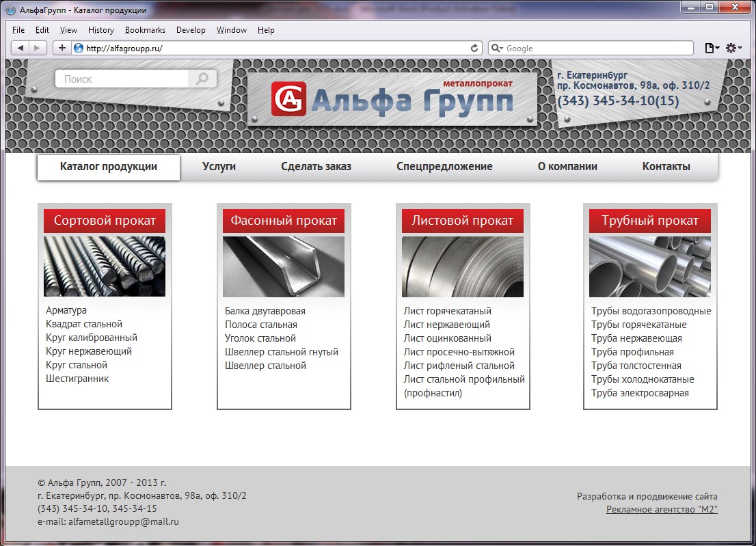Viewport: 756px width, 546px height.
Task: Click the Трубный прокат red header
Action: [650, 221]
